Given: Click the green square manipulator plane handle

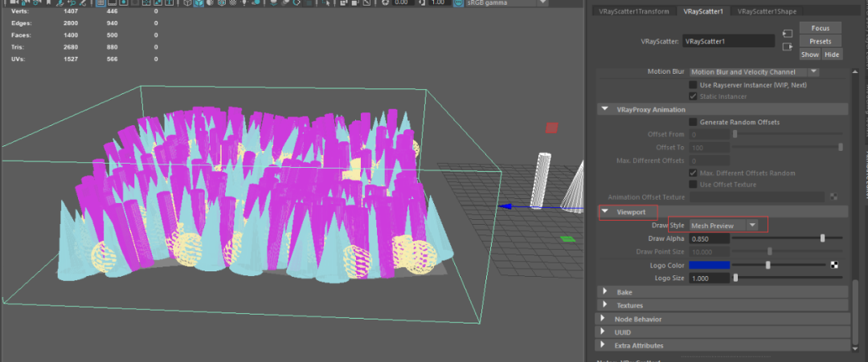Looking at the screenshot, I should click(x=568, y=238).
